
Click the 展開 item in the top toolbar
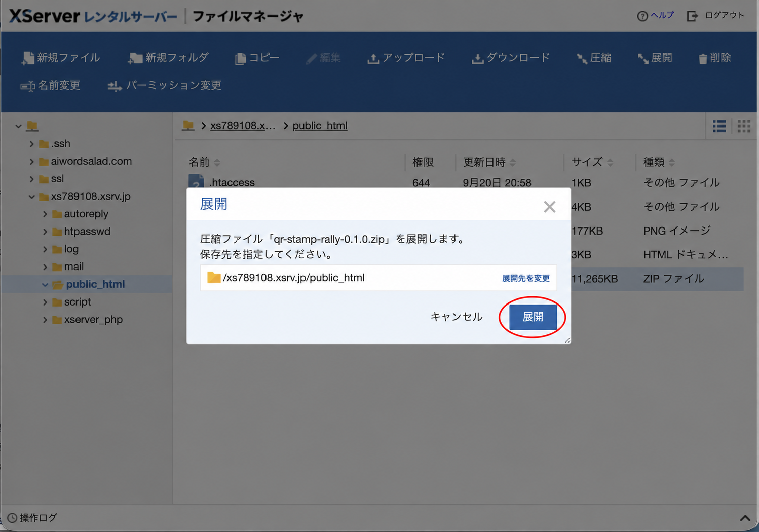click(655, 58)
